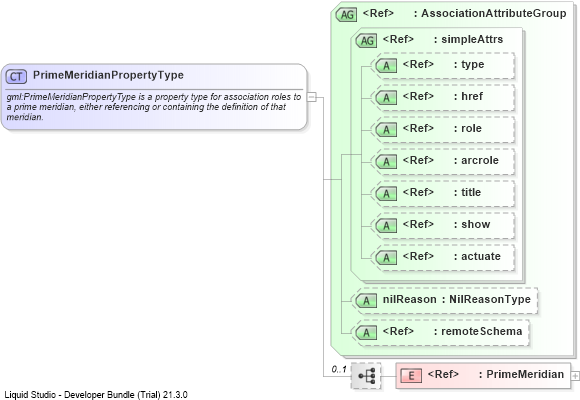Click the A icon next to href
This screenshot has width=580, height=400.
(x=386, y=98)
